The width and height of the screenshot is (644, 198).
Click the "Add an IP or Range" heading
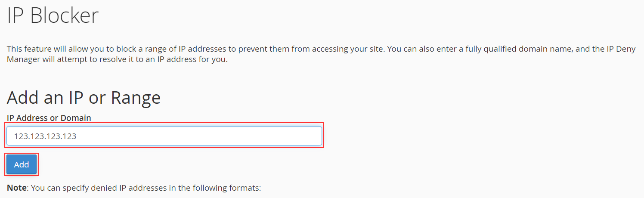coord(84,98)
